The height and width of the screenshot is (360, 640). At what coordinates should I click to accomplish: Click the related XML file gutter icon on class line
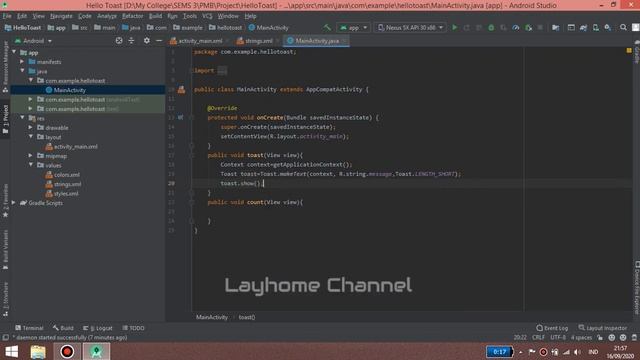[x=181, y=89]
